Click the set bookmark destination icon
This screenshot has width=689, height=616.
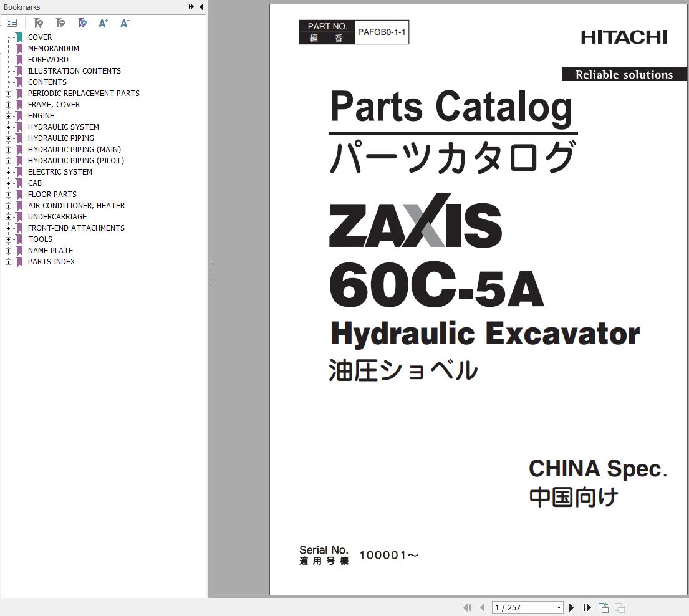click(82, 23)
